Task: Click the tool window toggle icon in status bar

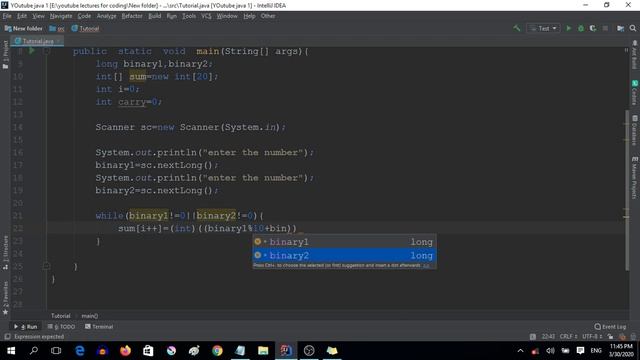Action: (x=7, y=337)
